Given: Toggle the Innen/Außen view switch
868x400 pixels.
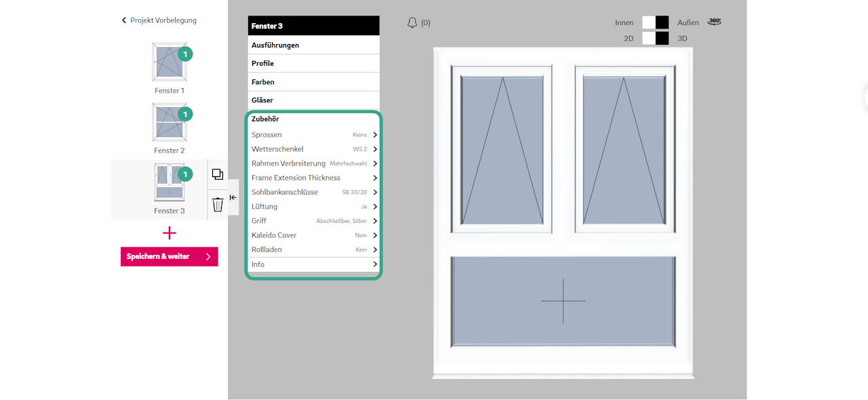Looking at the screenshot, I should (655, 22).
